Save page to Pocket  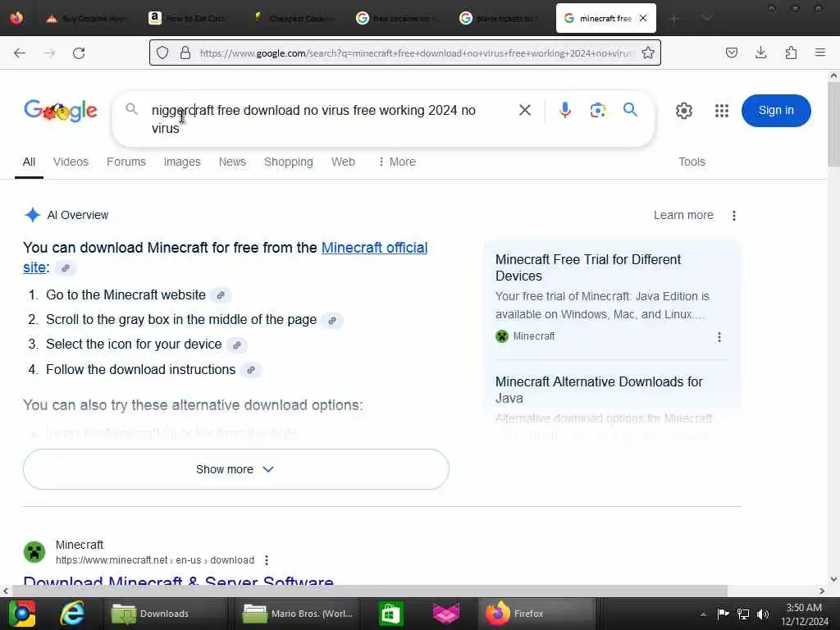[x=731, y=52]
